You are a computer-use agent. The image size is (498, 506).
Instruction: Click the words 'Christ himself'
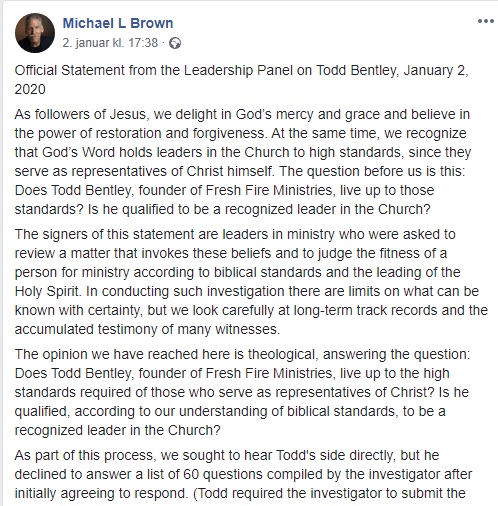point(229,171)
